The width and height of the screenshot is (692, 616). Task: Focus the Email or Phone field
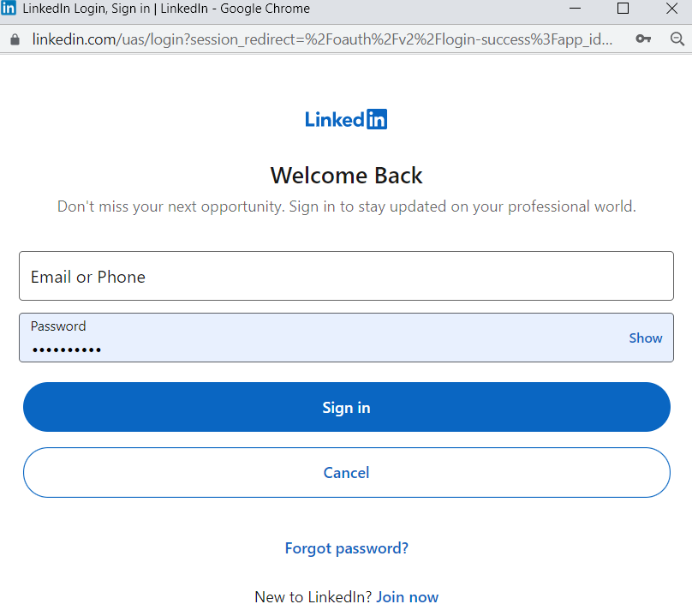(x=346, y=276)
